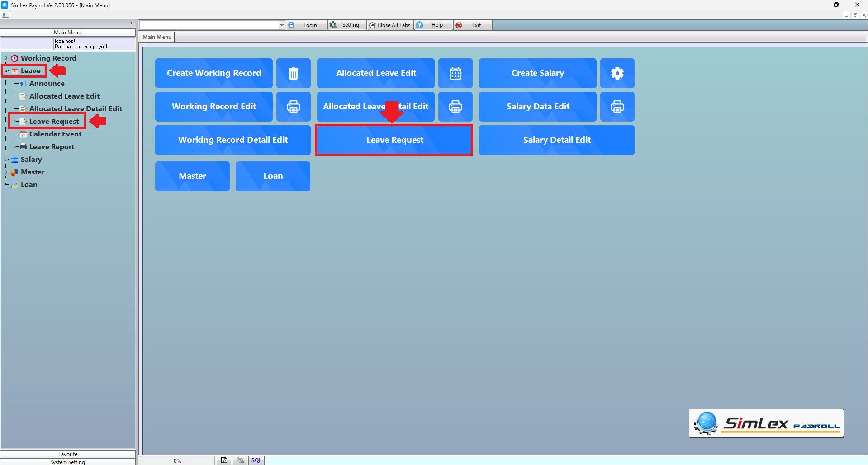Open the toolbar combo box dropdown
The height and width of the screenshot is (465, 868).
tap(282, 25)
